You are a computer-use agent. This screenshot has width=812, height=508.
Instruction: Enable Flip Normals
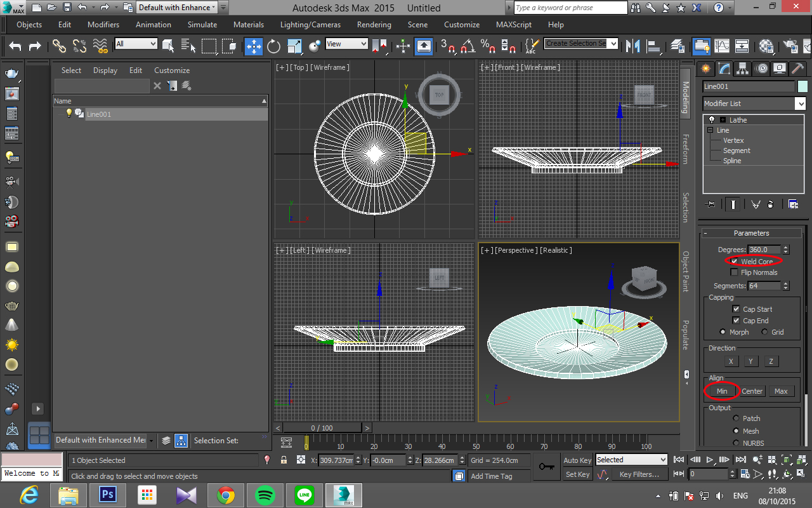pos(735,272)
